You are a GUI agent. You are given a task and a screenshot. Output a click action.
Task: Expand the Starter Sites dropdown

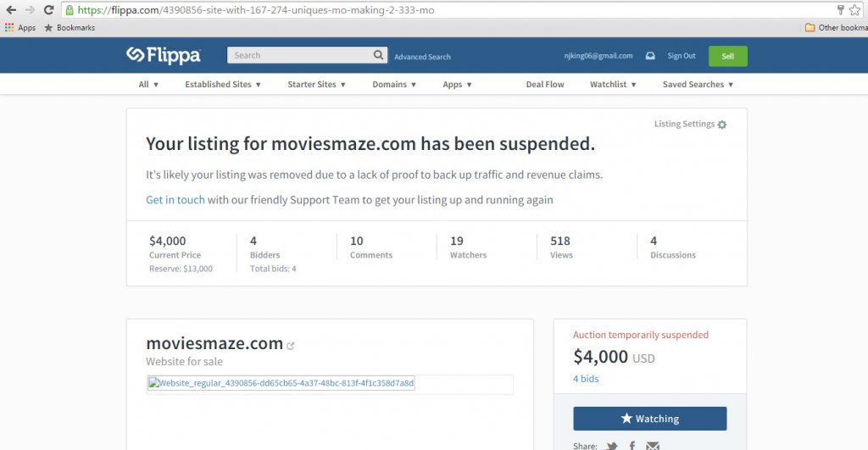317,84
